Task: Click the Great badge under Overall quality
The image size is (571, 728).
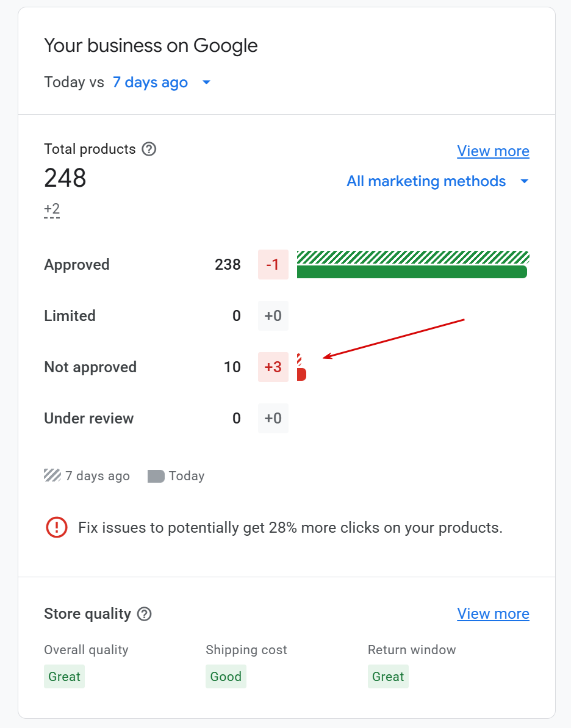Action: (x=64, y=677)
